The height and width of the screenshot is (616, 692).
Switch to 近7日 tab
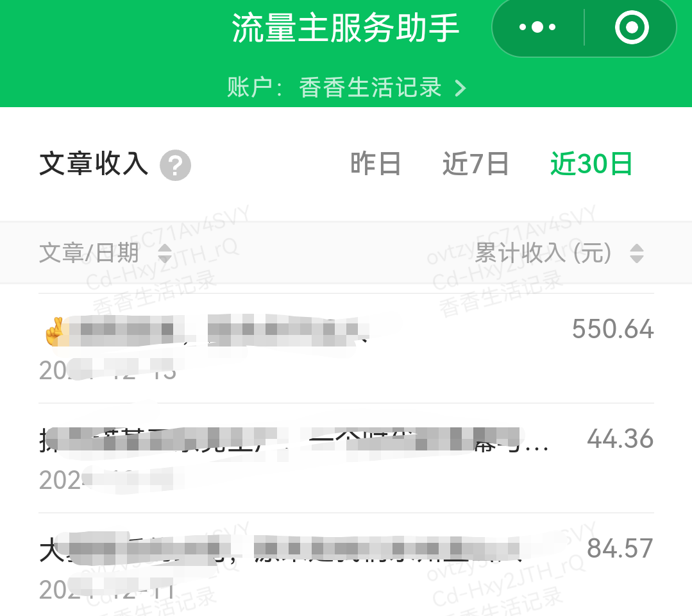[475, 164]
